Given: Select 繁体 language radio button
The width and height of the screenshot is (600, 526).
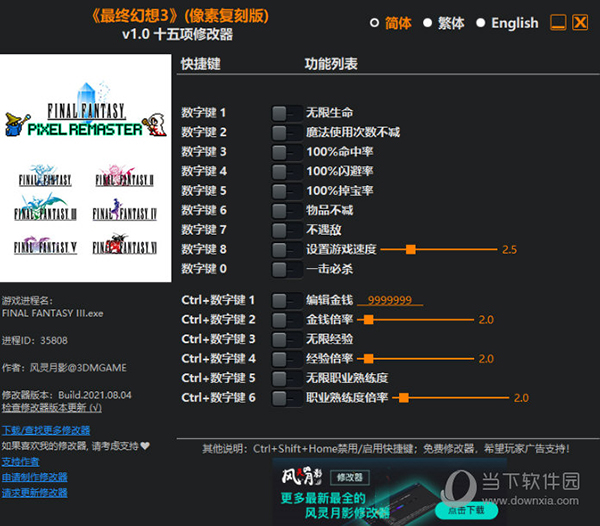Looking at the screenshot, I should pos(427,23).
